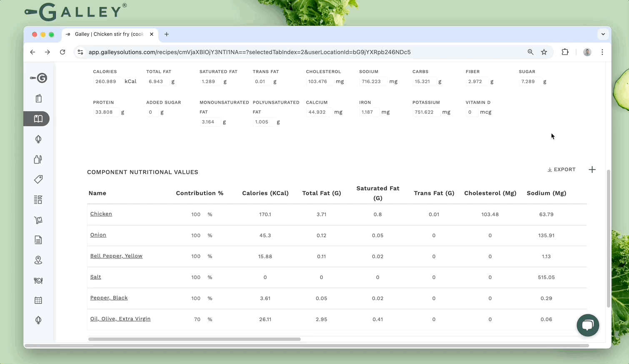Focus the browser address bar URL
Image resolution: width=629 pixels, height=364 pixels.
[250, 52]
